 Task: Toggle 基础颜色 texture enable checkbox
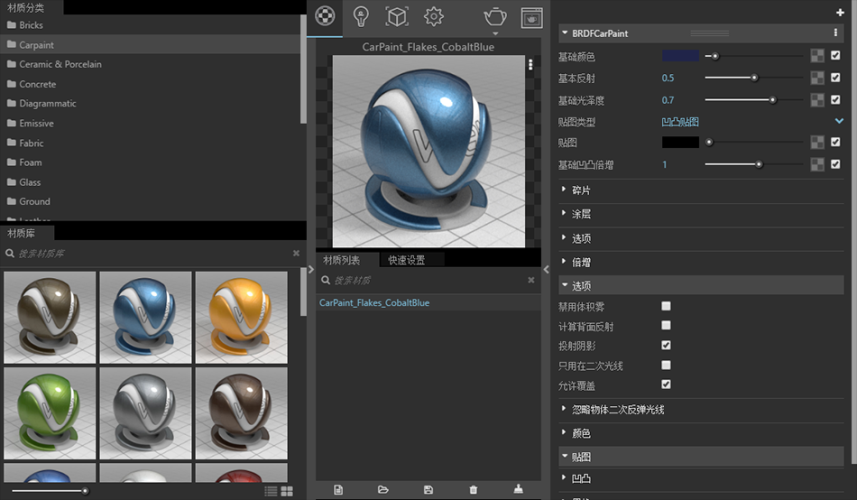click(x=835, y=55)
